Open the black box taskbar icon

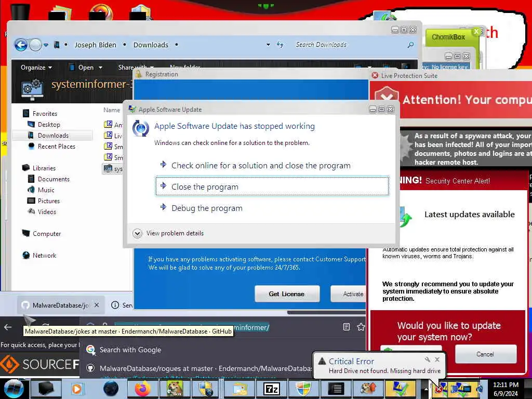tap(46, 389)
